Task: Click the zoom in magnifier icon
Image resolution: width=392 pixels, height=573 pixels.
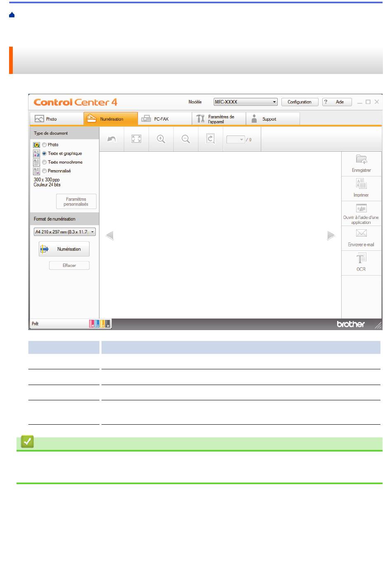Action: pyautogui.click(x=161, y=139)
